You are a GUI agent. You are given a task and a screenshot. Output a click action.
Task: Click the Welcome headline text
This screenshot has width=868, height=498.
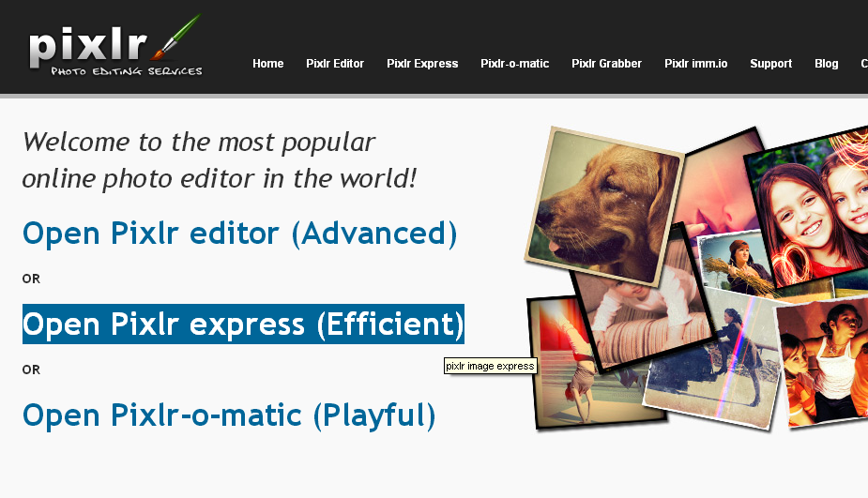point(220,160)
